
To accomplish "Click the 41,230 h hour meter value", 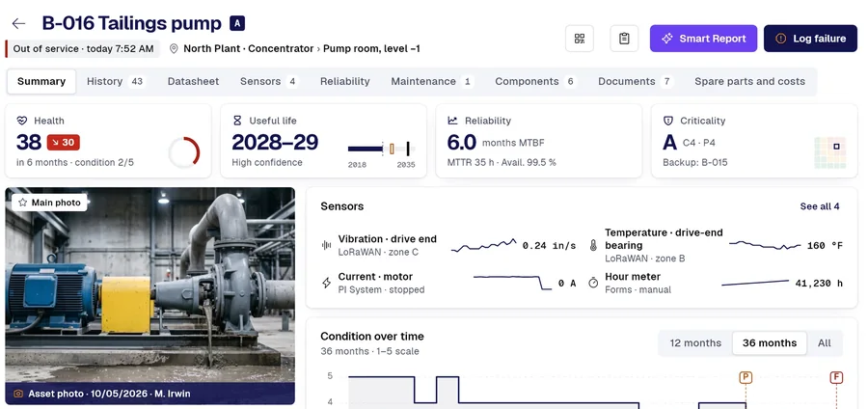I will [x=819, y=284].
